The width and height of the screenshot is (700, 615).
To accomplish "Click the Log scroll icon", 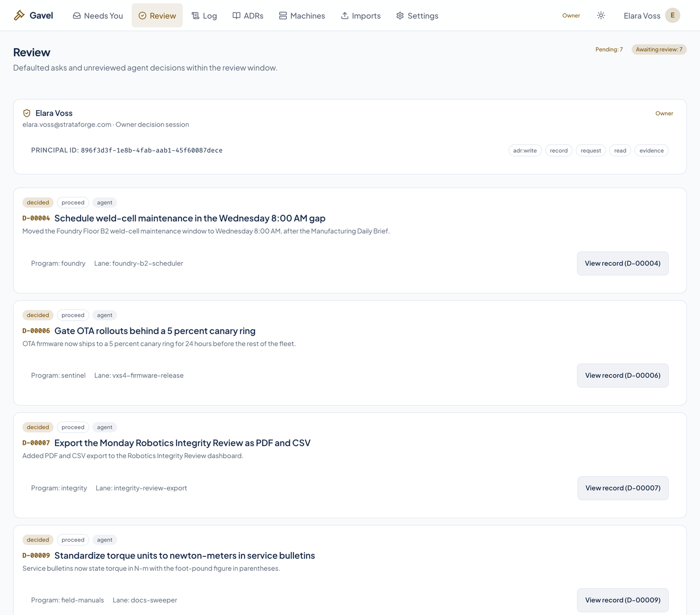I will pyautogui.click(x=195, y=16).
